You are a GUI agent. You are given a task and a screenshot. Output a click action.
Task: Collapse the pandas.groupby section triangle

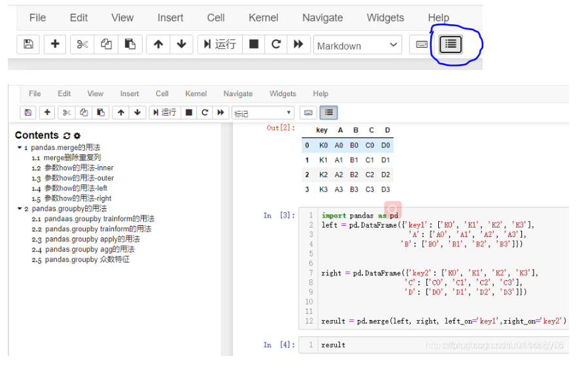click(19, 209)
